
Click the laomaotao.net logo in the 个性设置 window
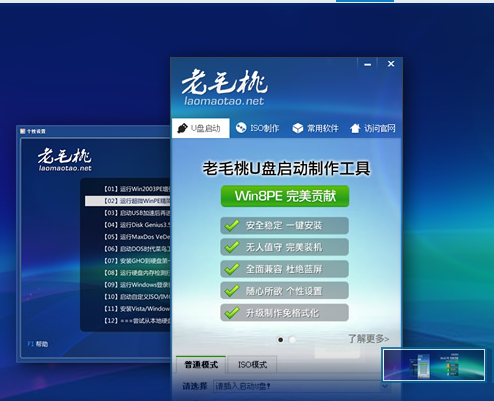[x=65, y=160]
